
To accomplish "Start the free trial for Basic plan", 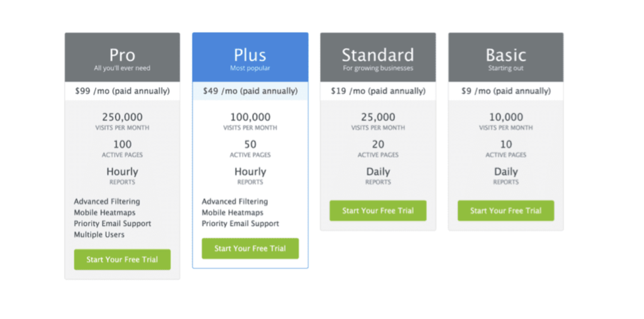I will (506, 211).
